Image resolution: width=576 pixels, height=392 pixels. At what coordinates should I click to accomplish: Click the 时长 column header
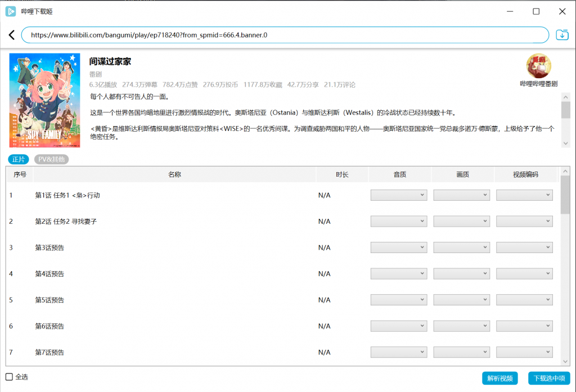tap(342, 174)
